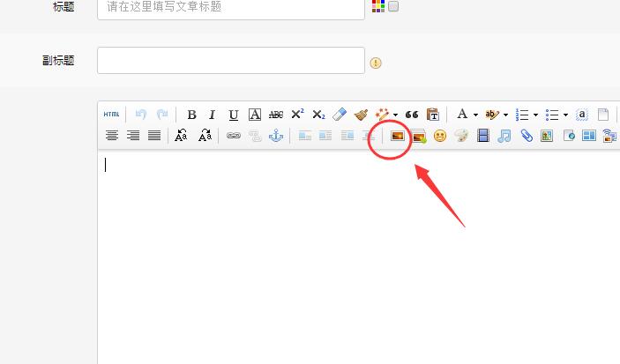
Task: Focus the article title input field
Action: point(230,7)
